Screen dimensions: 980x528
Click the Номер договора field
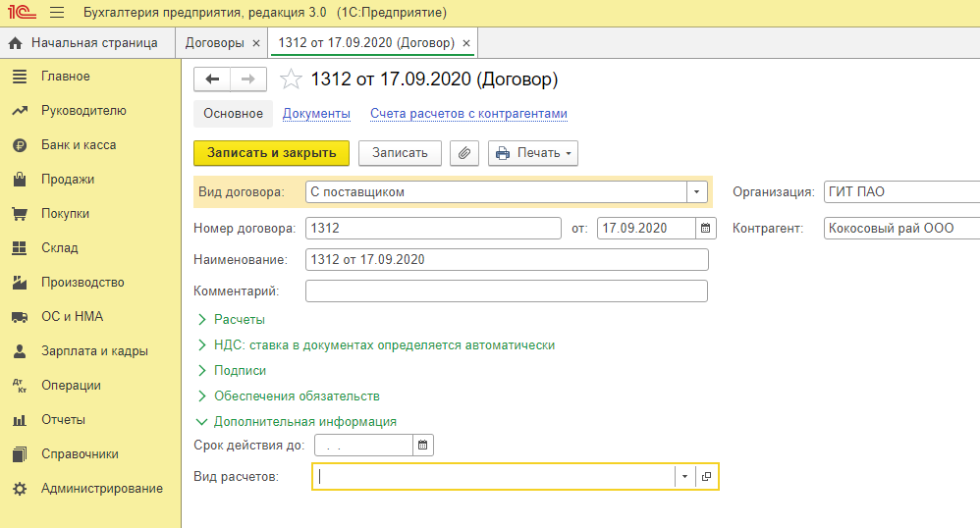(433, 228)
